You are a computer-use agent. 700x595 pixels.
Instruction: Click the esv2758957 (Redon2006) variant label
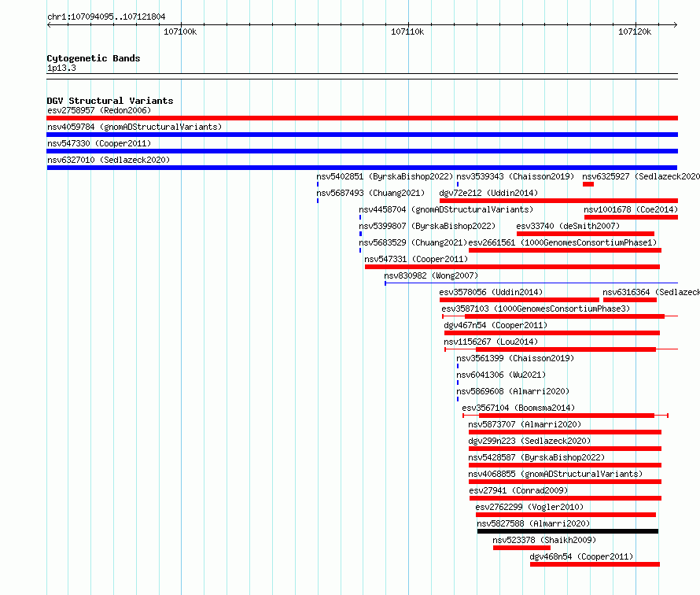(x=99, y=110)
